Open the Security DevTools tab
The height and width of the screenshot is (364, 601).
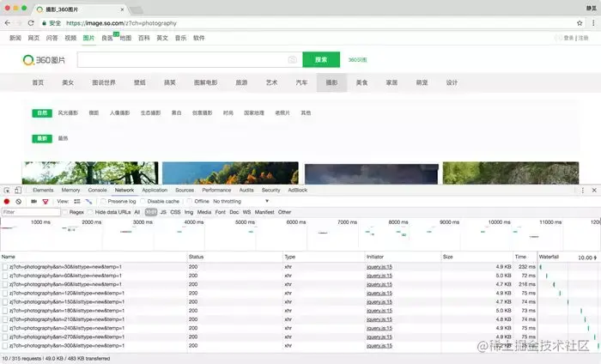[270, 190]
